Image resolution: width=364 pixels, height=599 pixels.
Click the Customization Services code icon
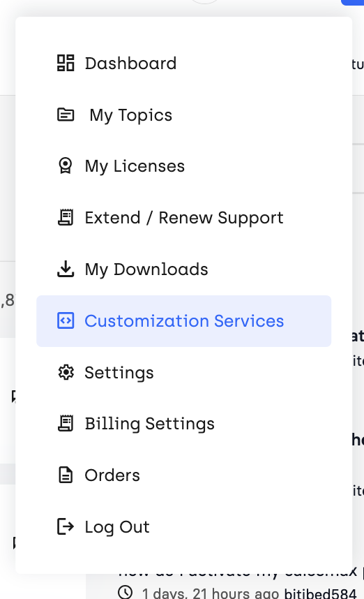66,320
